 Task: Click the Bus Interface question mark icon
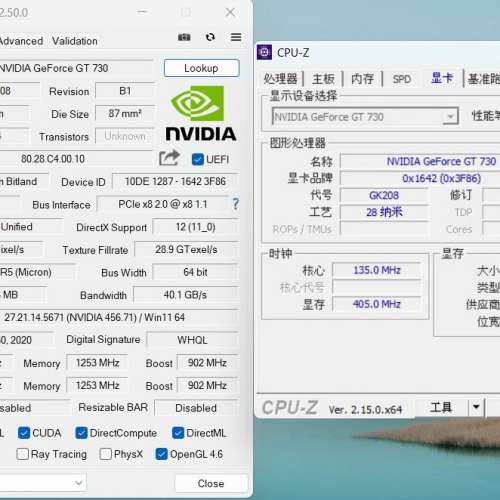[x=236, y=204]
